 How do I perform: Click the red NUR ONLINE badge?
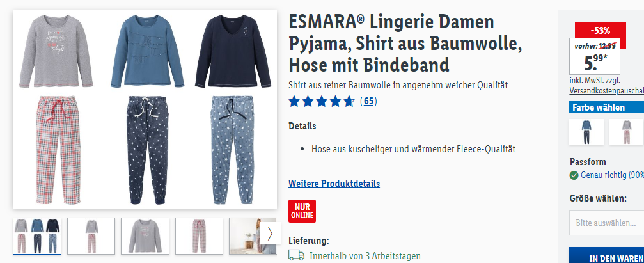tap(302, 211)
